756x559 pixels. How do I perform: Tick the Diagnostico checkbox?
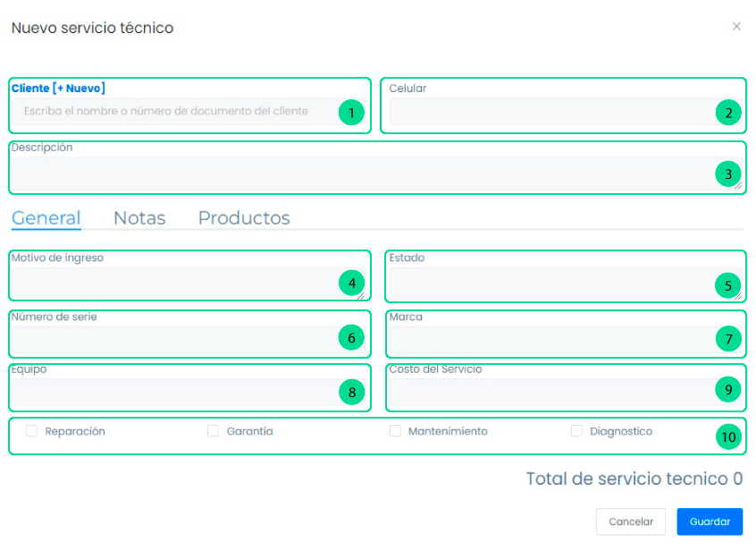coord(576,431)
